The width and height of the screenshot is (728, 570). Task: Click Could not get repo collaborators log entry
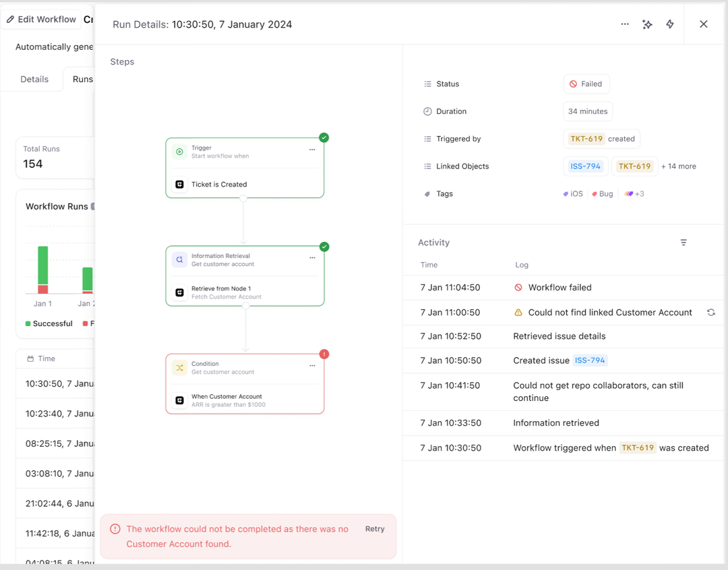click(598, 391)
